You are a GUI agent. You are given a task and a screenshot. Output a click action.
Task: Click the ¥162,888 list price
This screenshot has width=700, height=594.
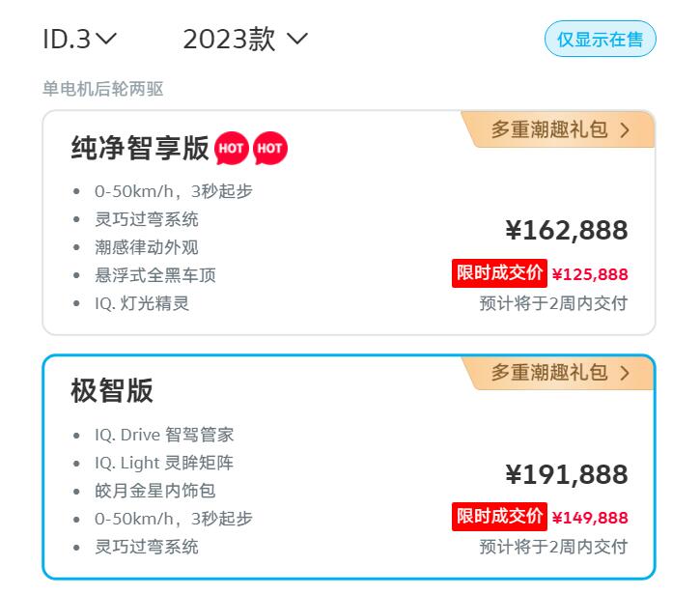tap(567, 231)
